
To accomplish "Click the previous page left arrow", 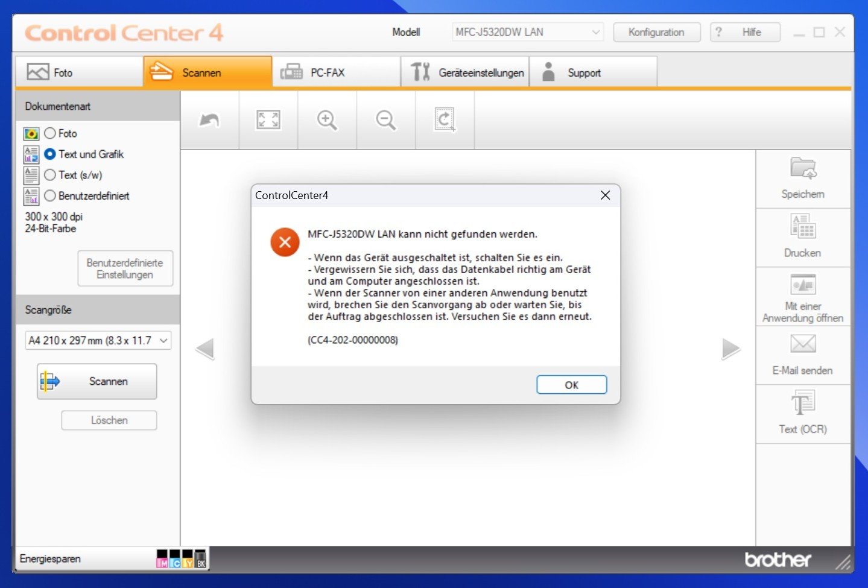I will (205, 349).
